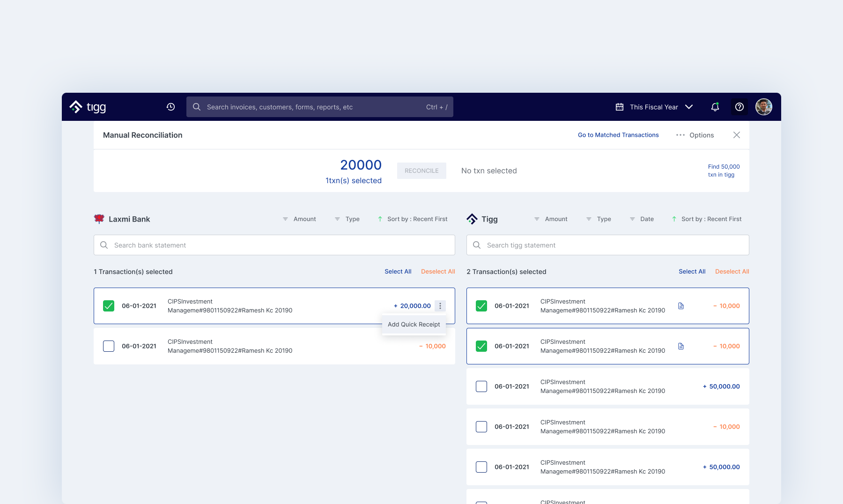
Task: Open Tigg Date filter
Action: pyautogui.click(x=642, y=219)
